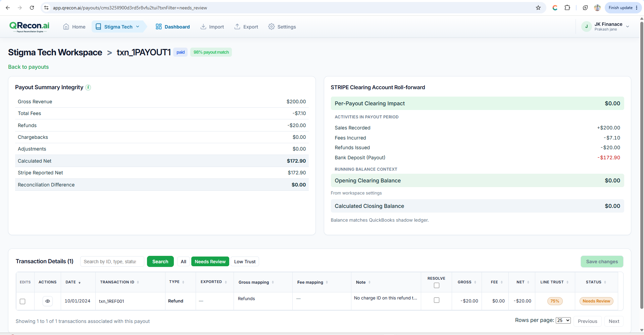
Task: Click the info icon beside Payout Summary Integrity
Action: [x=88, y=88]
